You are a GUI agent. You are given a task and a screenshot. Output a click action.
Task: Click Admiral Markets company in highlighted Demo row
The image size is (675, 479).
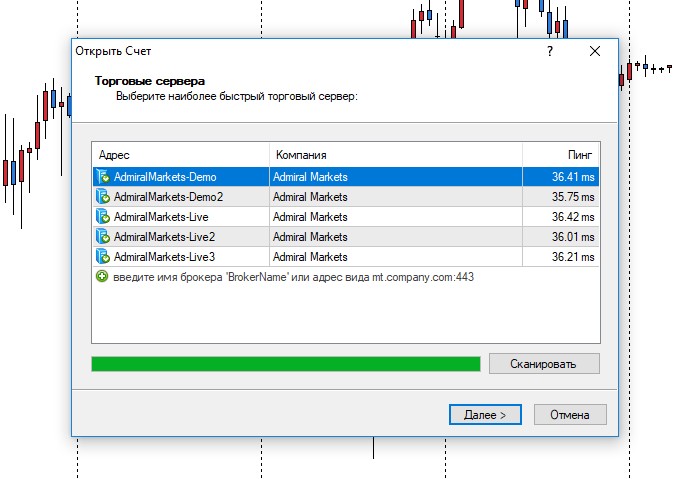[310, 177]
